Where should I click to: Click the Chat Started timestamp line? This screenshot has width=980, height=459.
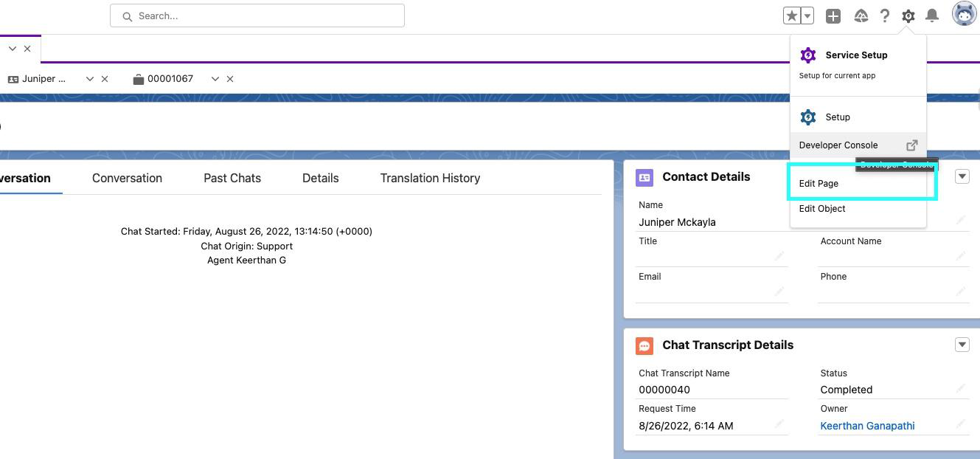246,232
